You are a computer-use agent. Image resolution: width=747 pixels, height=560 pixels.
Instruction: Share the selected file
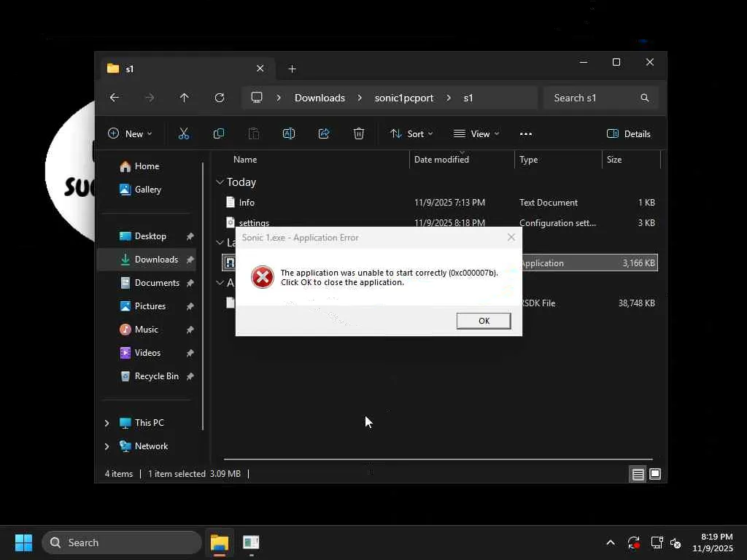[x=324, y=134]
